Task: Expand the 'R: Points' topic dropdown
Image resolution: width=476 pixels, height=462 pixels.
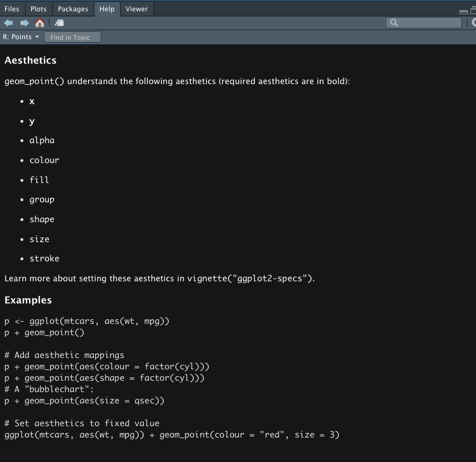Action: pos(21,37)
